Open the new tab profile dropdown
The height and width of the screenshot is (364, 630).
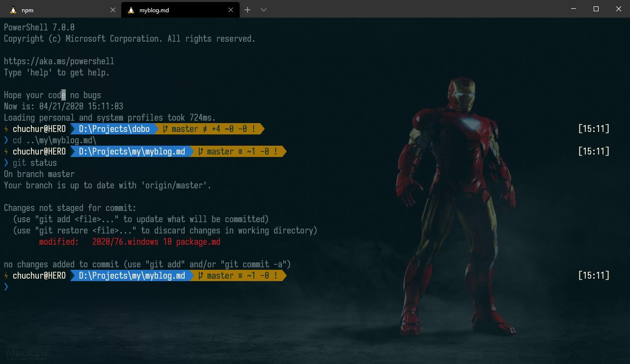pos(264,10)
